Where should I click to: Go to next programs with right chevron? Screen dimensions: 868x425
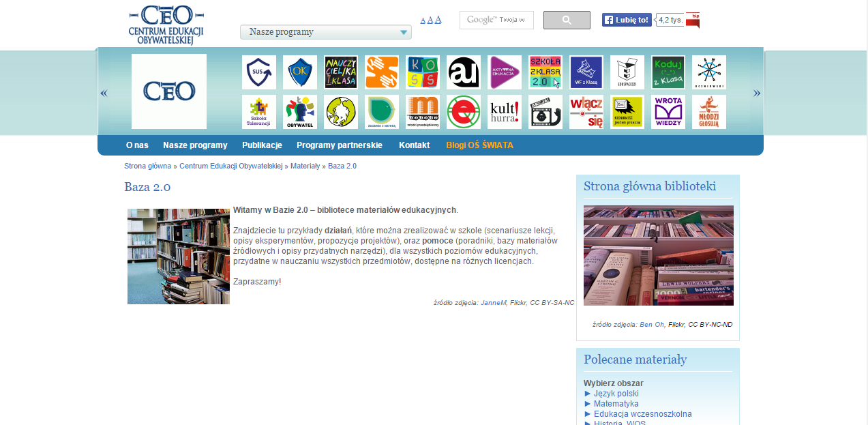pyautogui.click(x=757, y=93)
